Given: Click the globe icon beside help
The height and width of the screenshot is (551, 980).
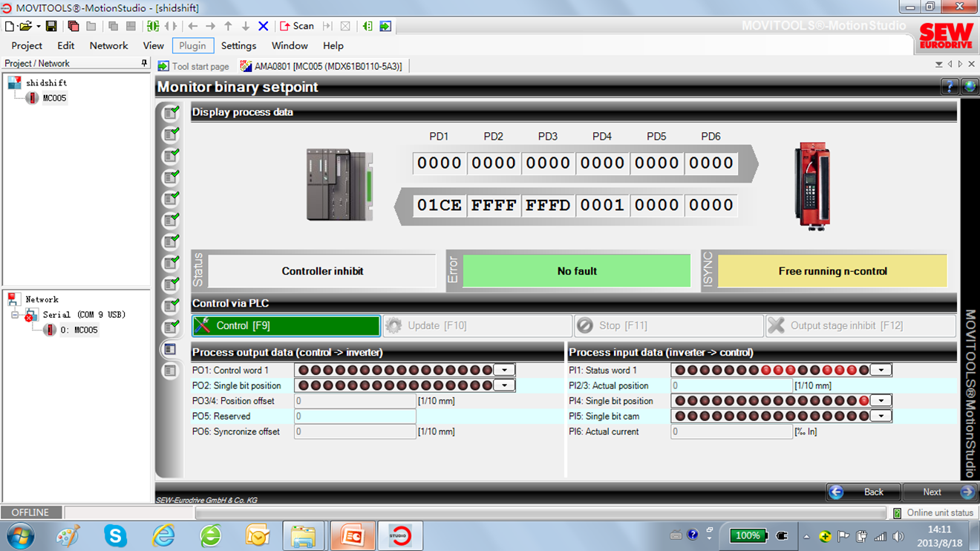Looking at the screenshot, I should pyautogui.click(x=969, y=87).
